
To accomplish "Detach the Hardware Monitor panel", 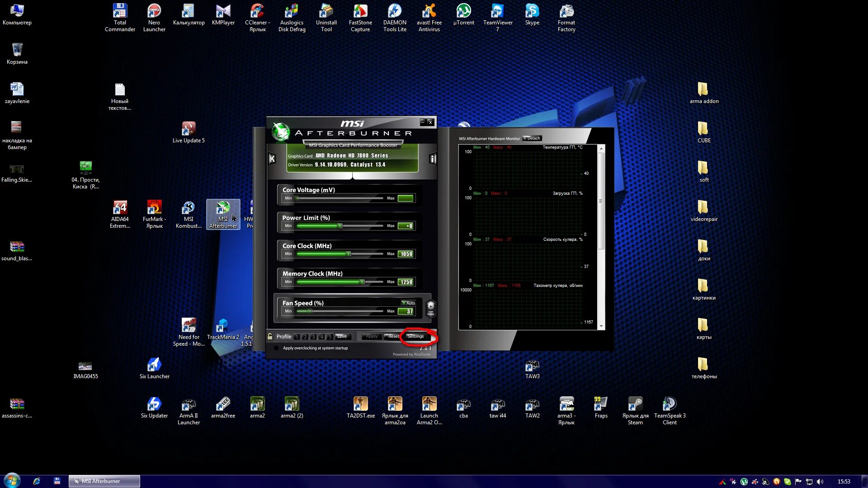I will coord(532,138).
